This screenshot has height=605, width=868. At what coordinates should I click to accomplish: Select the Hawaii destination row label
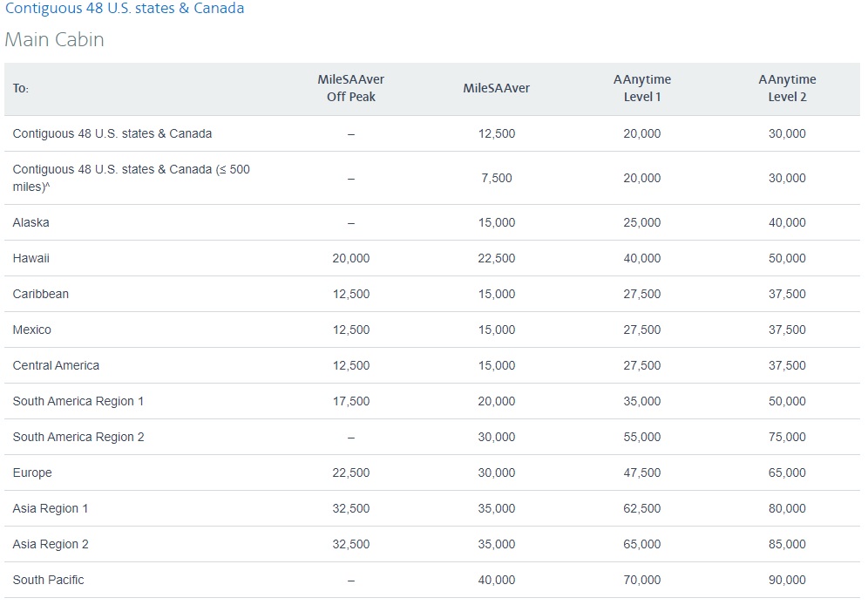point(31,258)
